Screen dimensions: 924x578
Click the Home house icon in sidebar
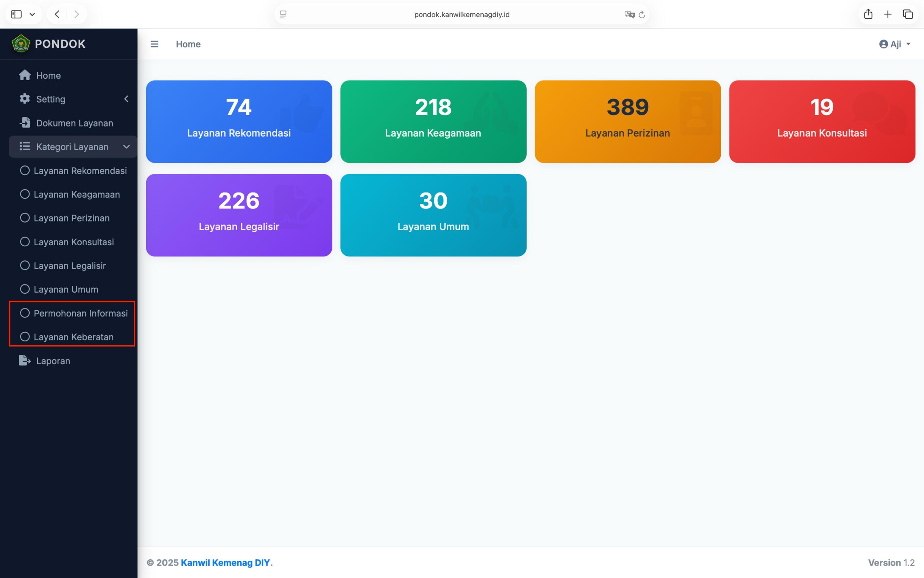point(25,75)
